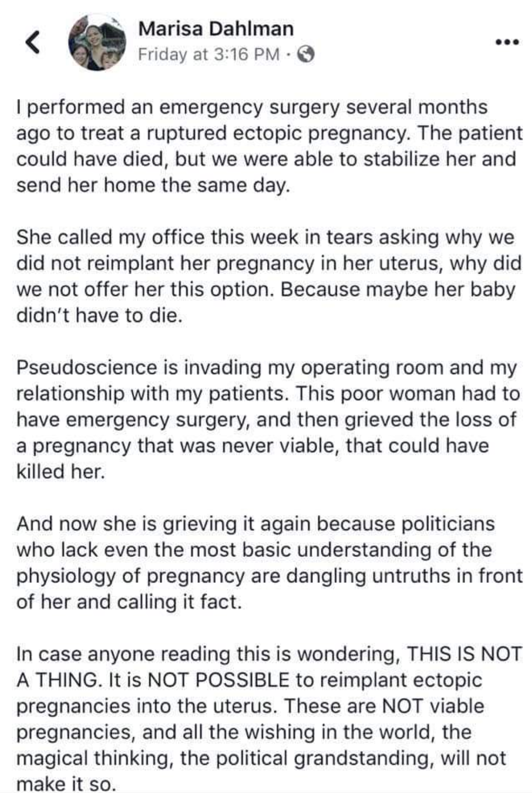Go back using the left arrow
This screenshot has width=532, height=793.
pos(31,43)
